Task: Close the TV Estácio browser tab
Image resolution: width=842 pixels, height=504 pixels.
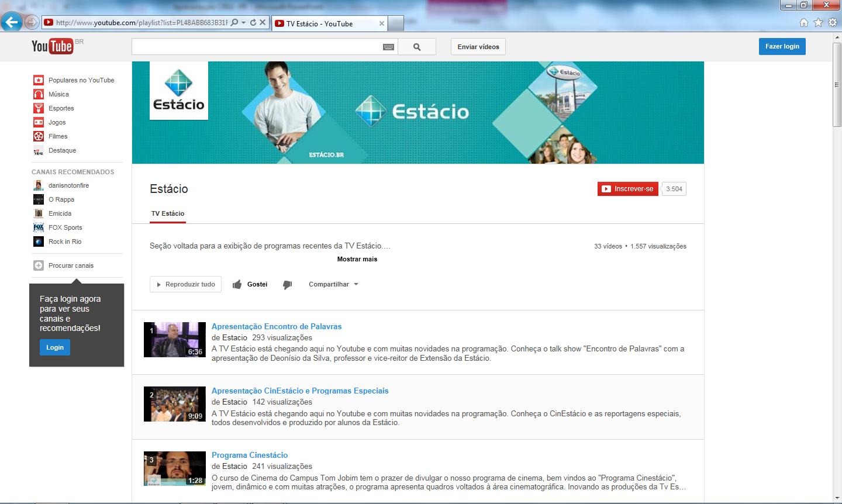Action: pyautogui.click(x=382, y=23)
